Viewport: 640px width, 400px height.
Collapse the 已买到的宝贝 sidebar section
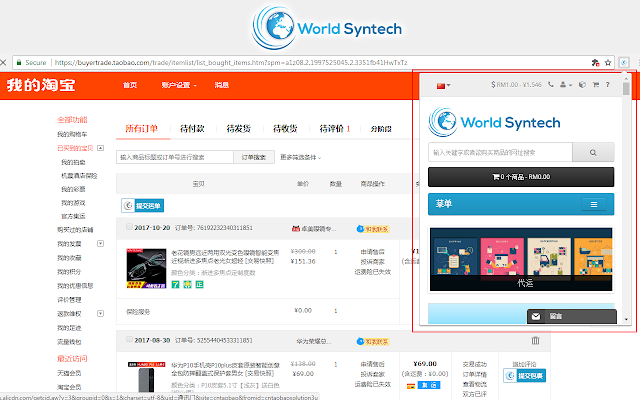[x=100, y=148]
